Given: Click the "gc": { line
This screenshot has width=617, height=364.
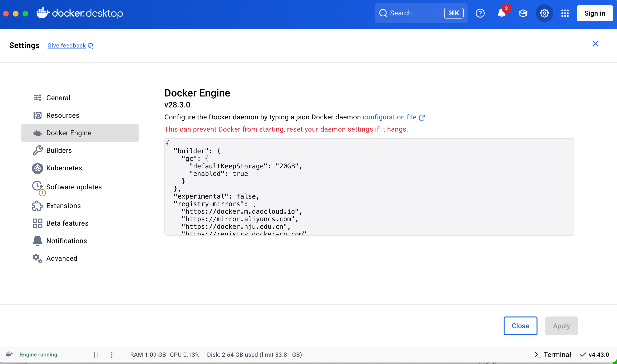Looking at the screenshot, I should tap(195, 158).
